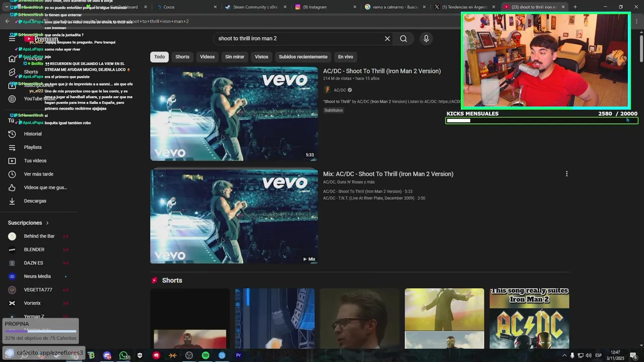Open Premiere Pro from the taskbar
This screenshot has height=362, width=644.
[x=238, y=355]
